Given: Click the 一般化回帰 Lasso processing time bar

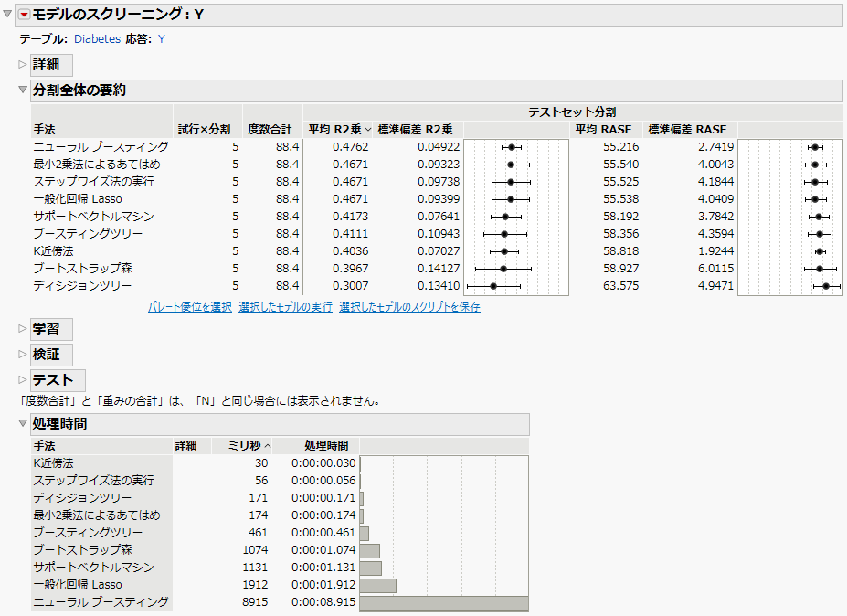Looking at the screenshot, I should tap(378, 586).
